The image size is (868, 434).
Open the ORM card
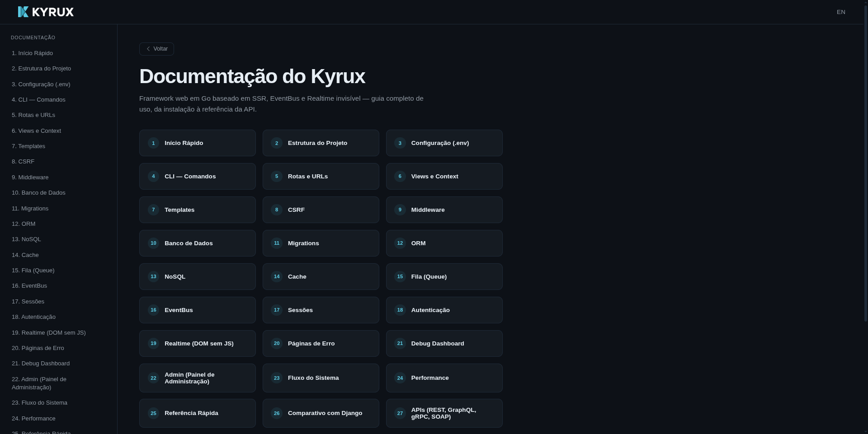click(444, 243)
